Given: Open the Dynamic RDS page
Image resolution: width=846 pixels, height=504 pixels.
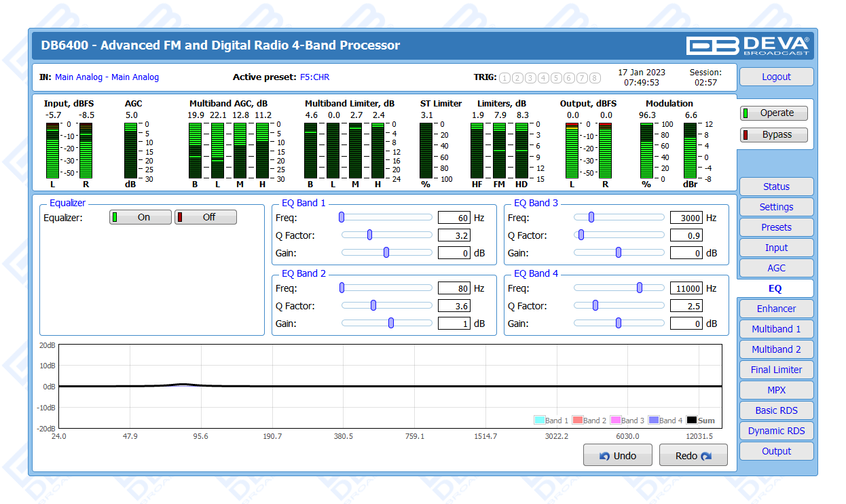Looking at the screenshot, I should [776, 431].
